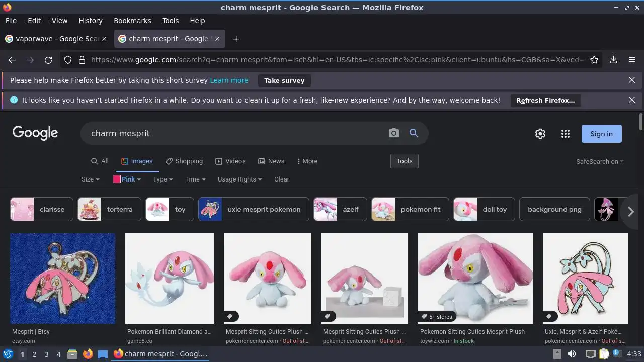
Task: Click the tracking protection shield icon
Action: point(68,60)
